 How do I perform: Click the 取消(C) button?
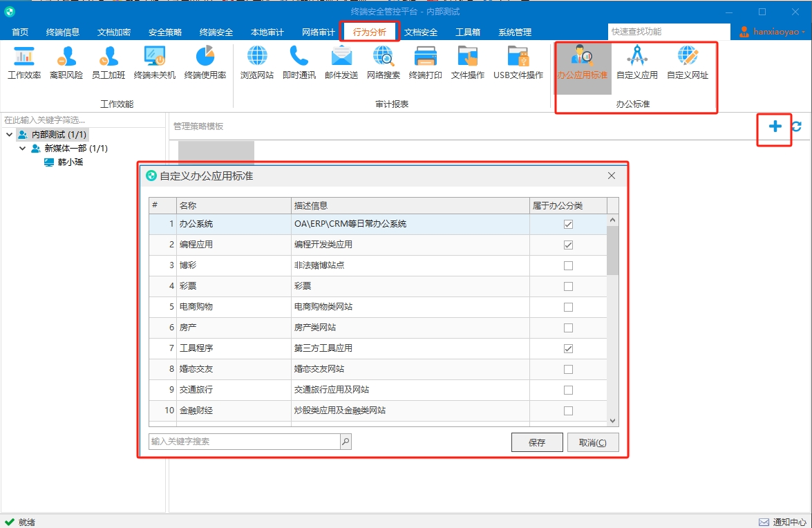pos(593,442)
